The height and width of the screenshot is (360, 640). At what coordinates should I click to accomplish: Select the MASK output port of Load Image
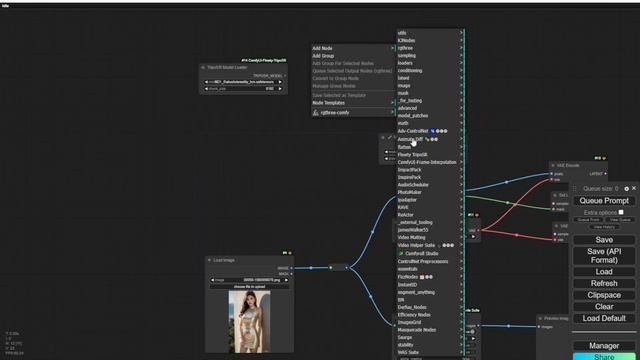[291, 273]
